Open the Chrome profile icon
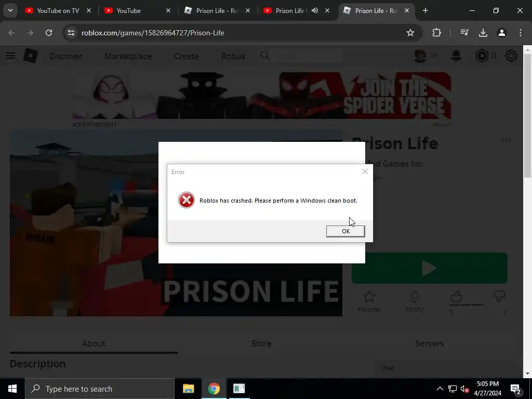The width and height of the screenshot is (532, 399). pyautogui.click(x=502, y=33)
